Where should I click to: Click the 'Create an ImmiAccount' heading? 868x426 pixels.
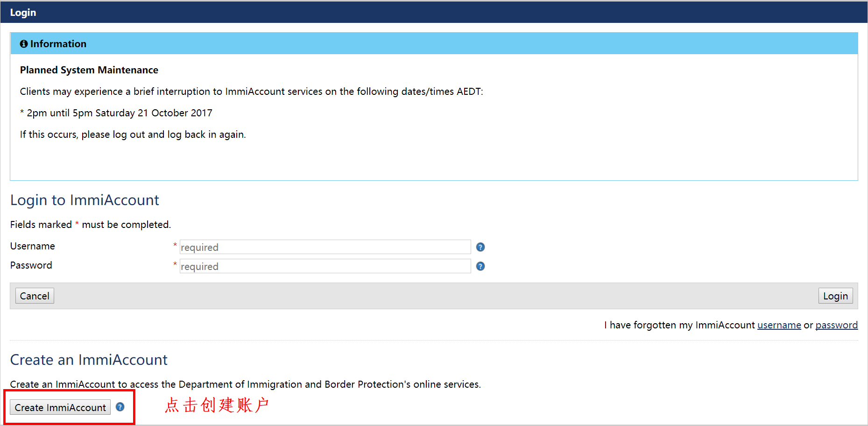pos(89,360)
